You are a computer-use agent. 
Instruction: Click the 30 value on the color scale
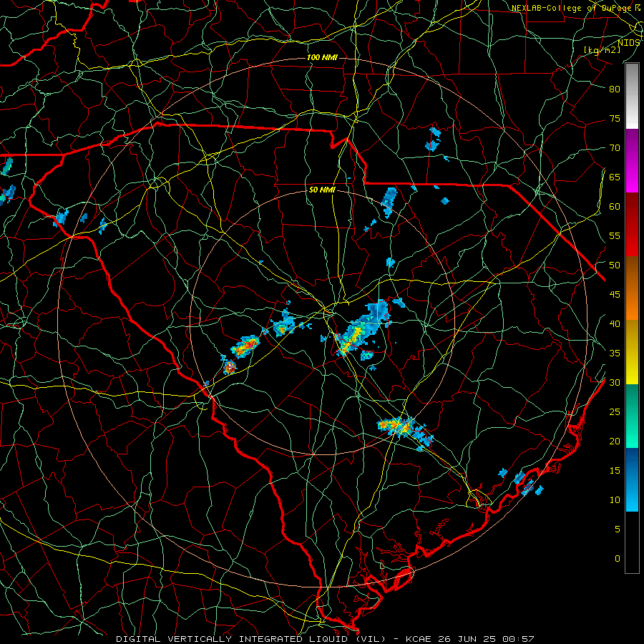click(615, 383)
